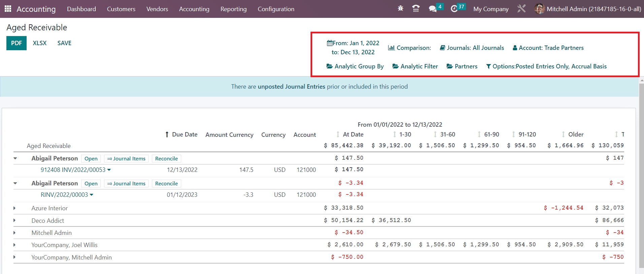This screenshot has height=274, width=644.
Task: Expand the Deco Addict row
Action: pyautogui.click(x=14, y=220)
